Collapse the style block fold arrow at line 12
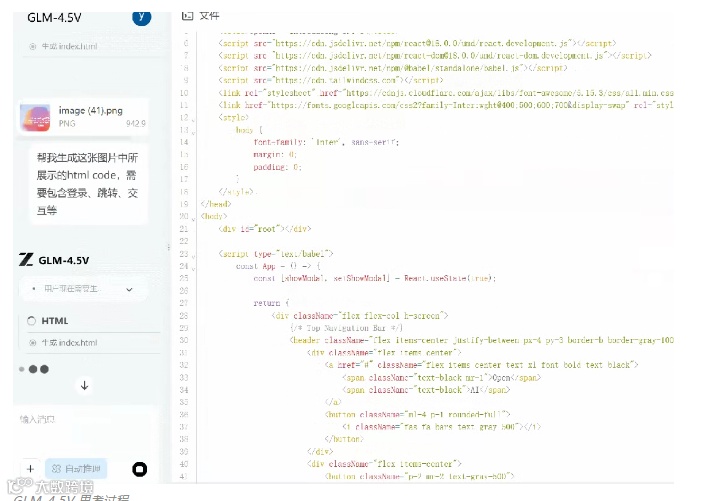 (193, 120)
